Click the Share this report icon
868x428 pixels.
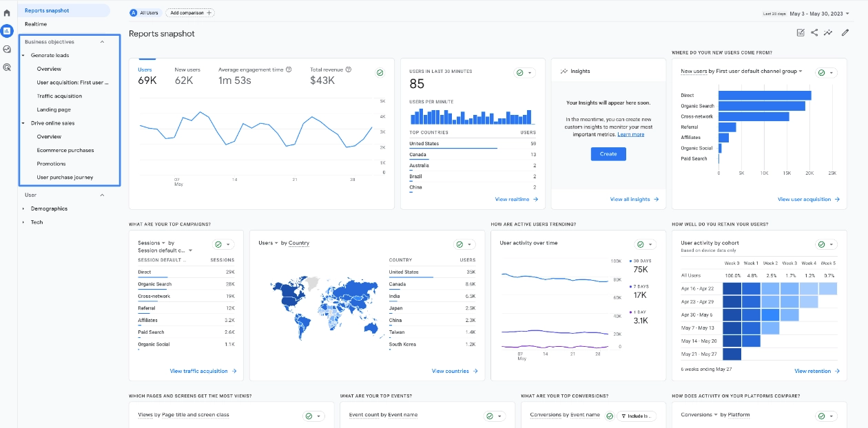(813, 32)
